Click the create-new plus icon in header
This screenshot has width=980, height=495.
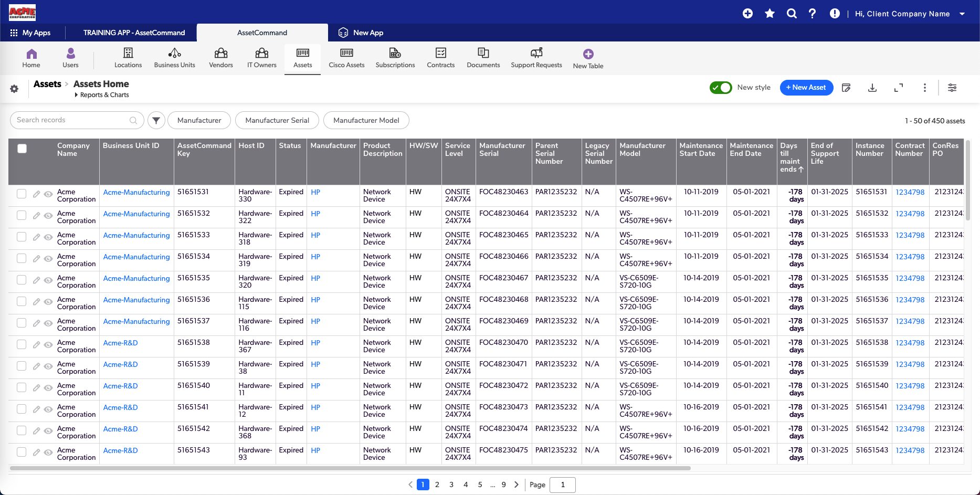(748, 14)
